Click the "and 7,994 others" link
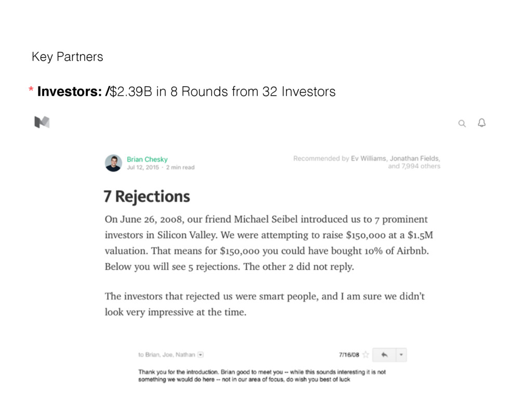Screen dimensions: 532x399 [414, 166]
